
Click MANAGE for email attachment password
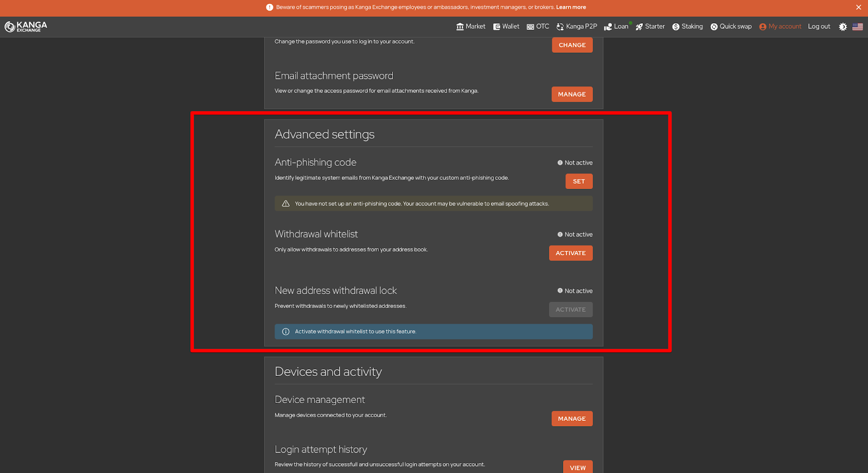572,94
